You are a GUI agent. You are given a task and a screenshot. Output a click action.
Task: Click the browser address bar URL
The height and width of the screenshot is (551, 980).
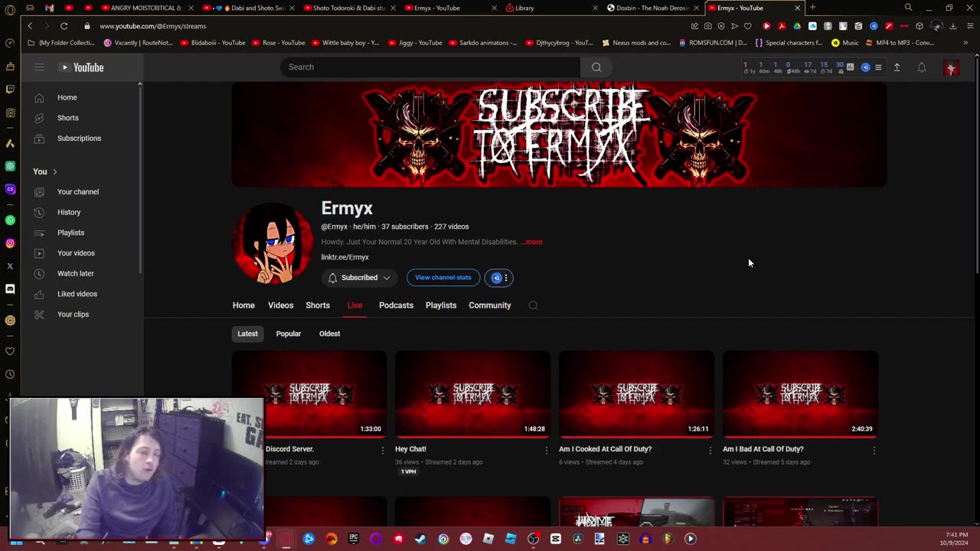click(152, 26)
